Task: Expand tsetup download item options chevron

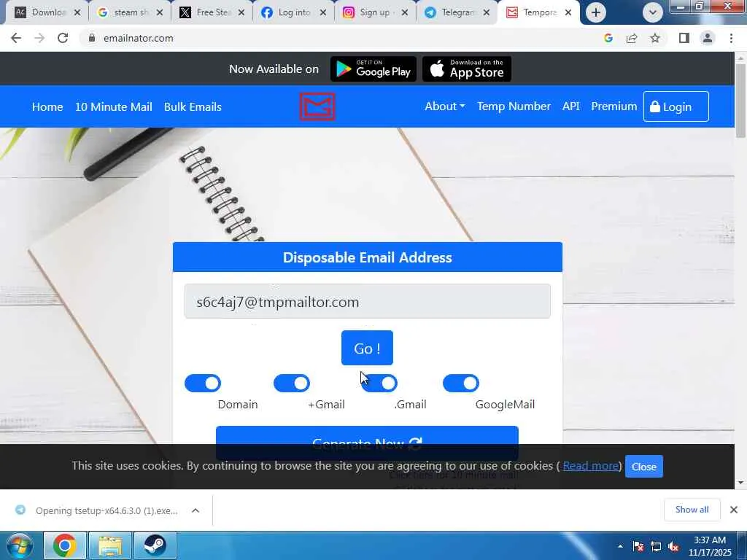Action: click(x=196, y=510)
